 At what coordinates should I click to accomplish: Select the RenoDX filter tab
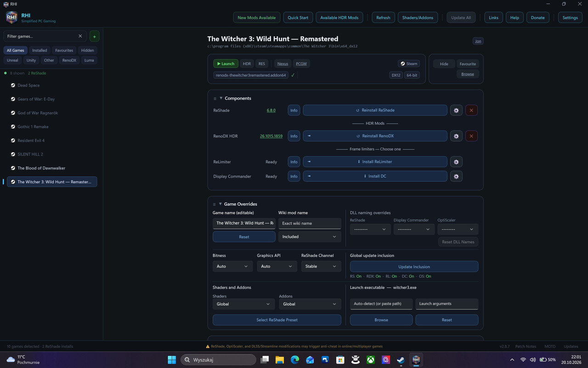[69, 60]
